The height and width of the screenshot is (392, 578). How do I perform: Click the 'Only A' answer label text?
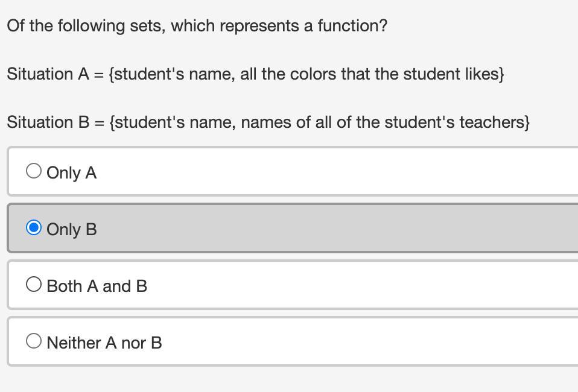tap(71, 172)
